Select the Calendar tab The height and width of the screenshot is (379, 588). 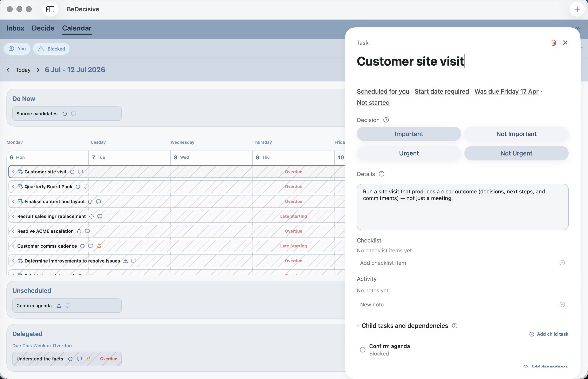77,28
